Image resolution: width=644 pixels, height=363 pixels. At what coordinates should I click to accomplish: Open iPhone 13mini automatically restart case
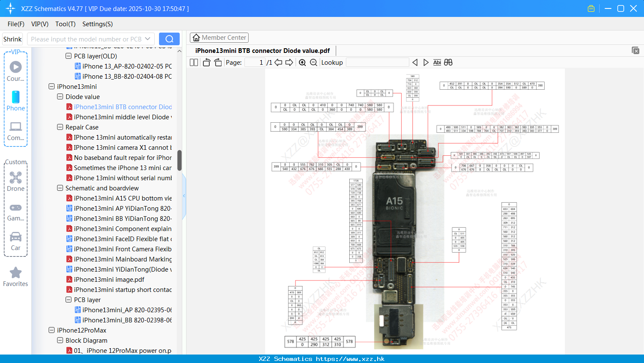(x=119, y=137)
